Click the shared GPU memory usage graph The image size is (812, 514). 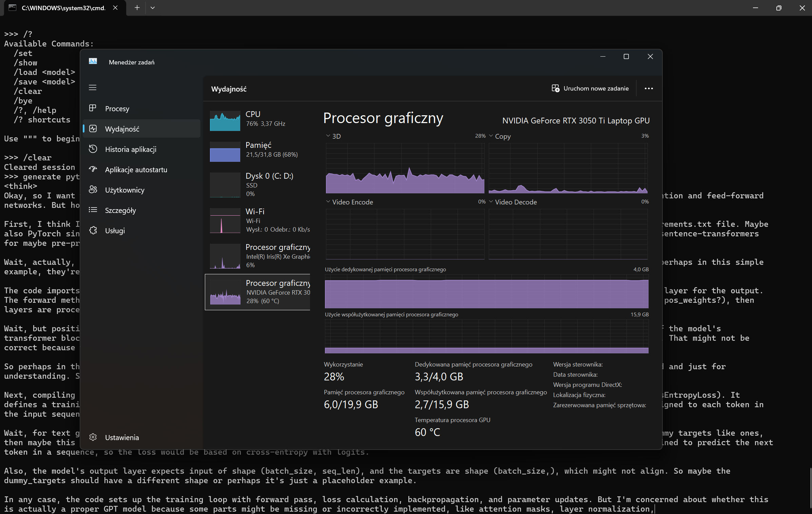click(x=487, y=336)
